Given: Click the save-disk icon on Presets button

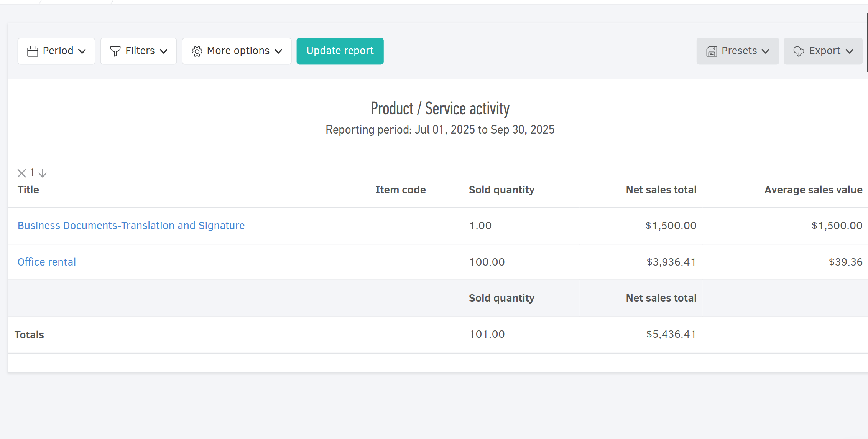Looking at the screenshot, I should (712, 51).
